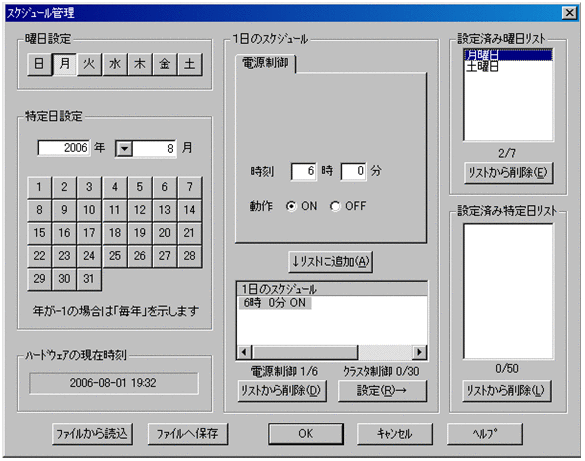The width and height of the screenshot is (585, 461).
Task: Click the リストに追加(A) button
Action: point(331,262)
